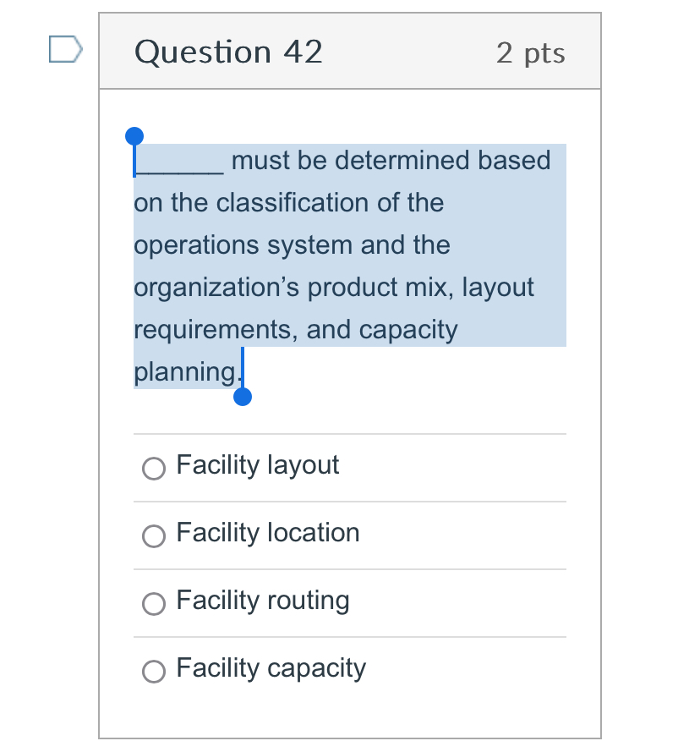This screenshot has width=700, height=741.
Task: Click the Facility capacity answer label
Action: click(x=271, y=668)
